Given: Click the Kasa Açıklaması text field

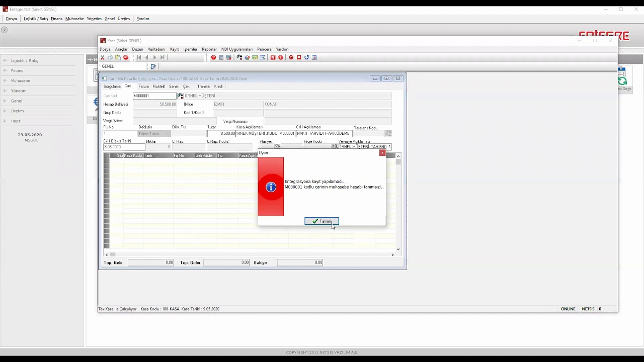Looking at the screenshot, I should point(265,133).
